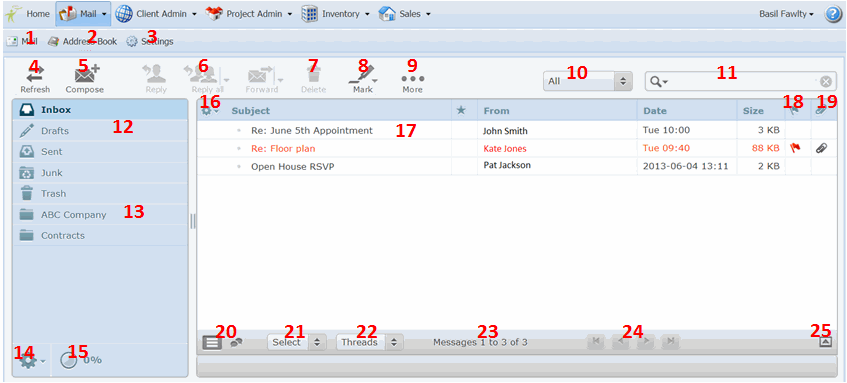Click the disk quota usage indicator
The width and height of the screenshot is (847, 383).
point(80,360)
